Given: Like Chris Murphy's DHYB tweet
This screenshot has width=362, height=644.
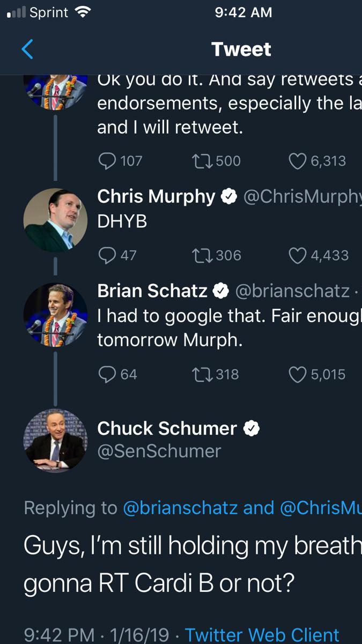Looking at the screenshot, I should (297, 255).
